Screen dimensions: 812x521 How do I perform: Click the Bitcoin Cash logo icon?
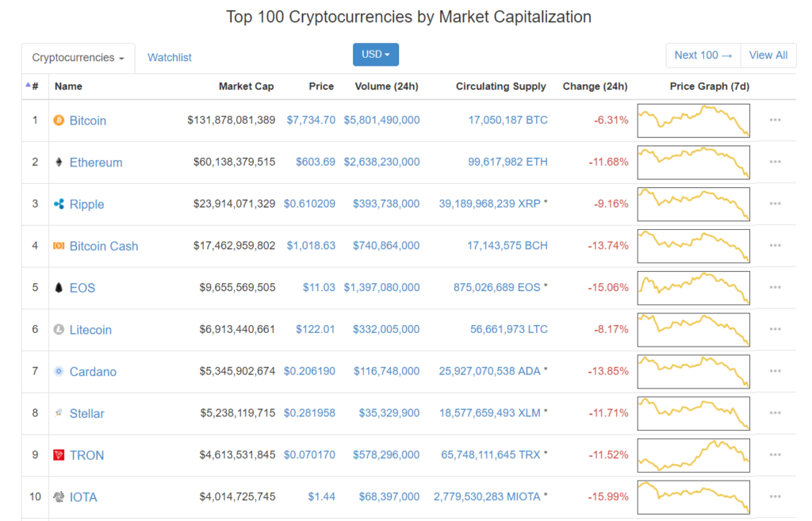(59, 246)
